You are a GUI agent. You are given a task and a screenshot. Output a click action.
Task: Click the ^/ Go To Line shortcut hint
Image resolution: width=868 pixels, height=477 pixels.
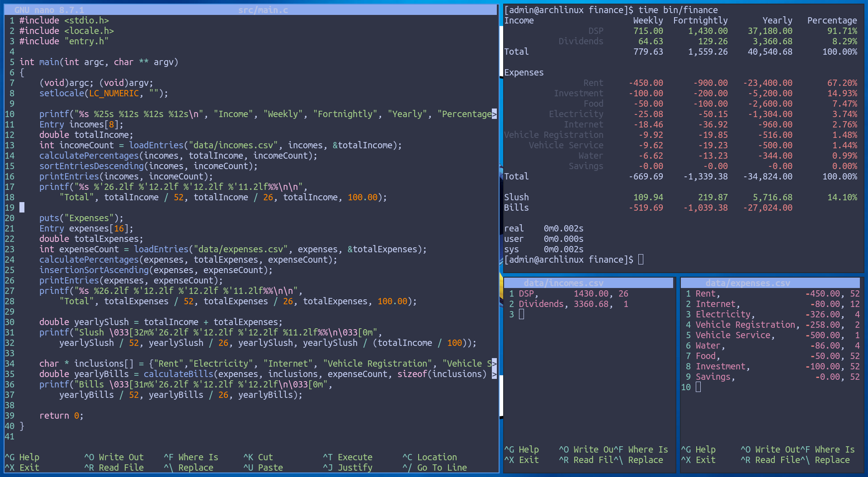(x=435, y=468)
